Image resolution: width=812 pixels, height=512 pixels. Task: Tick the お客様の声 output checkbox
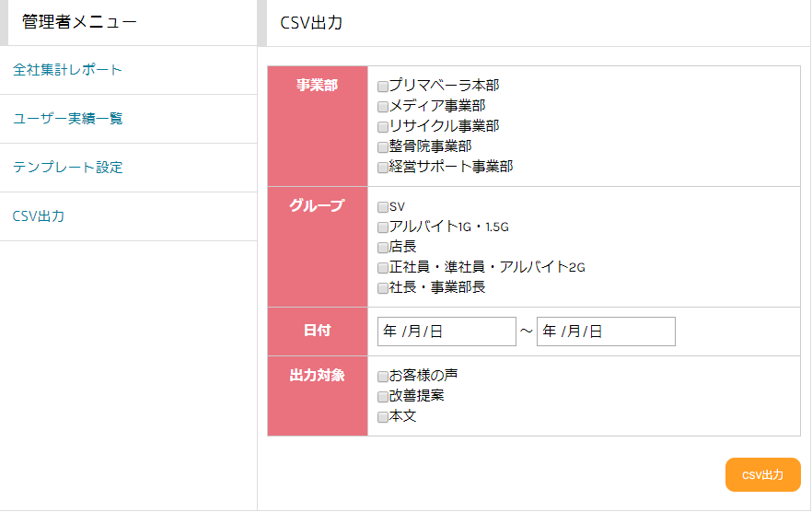(383, 377)
